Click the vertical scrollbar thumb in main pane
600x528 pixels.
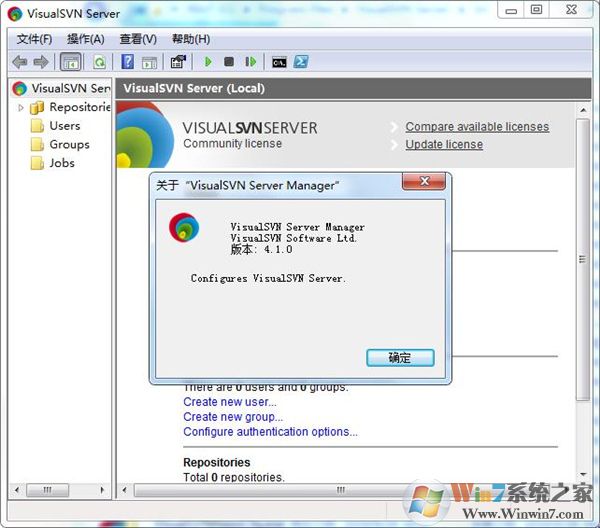(583, 259)
